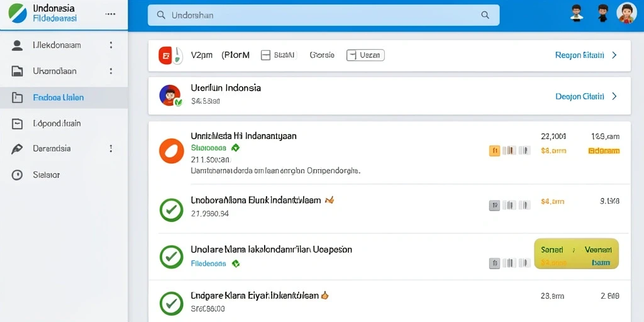The height and width of the screenshot is (322, 644).
Task: Click the green-blue Undonesia logo icon
Action: pyautogui.click(x=17, y=13)
